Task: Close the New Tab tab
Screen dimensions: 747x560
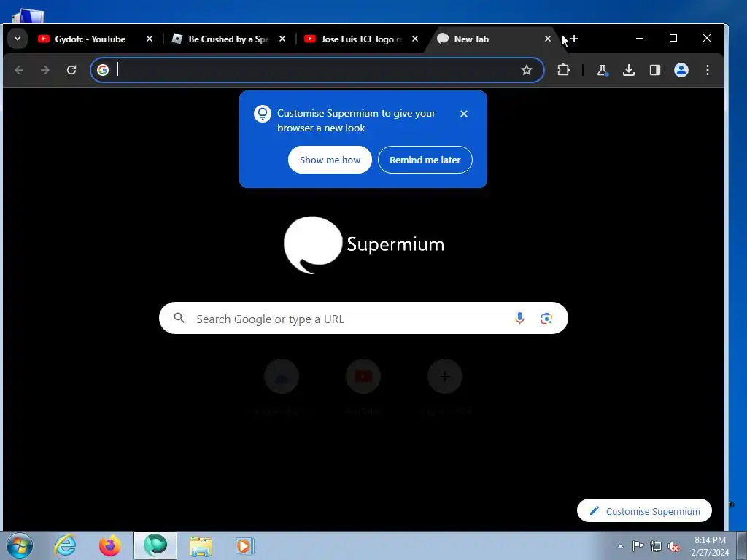Action: 548,39
